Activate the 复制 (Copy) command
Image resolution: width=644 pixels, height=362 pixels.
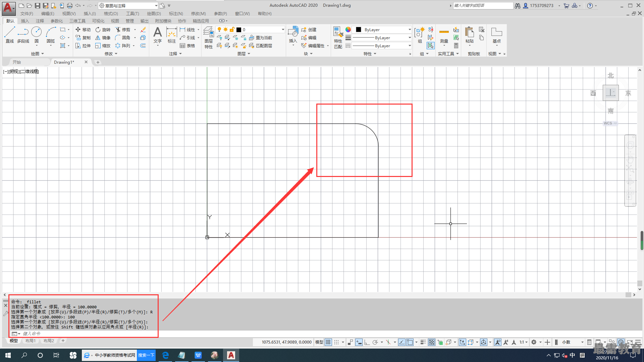click(83, 38)
